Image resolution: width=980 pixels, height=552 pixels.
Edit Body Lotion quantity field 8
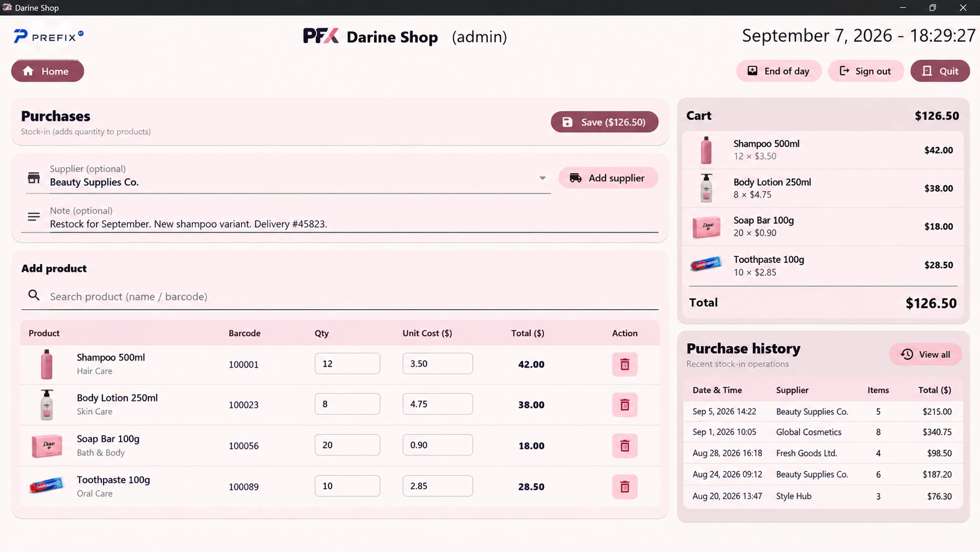[347, 404]
